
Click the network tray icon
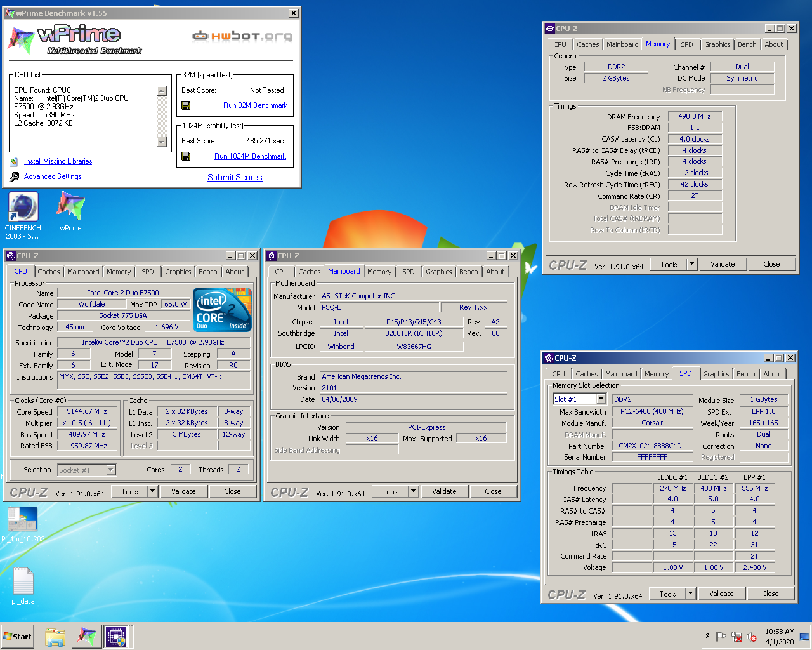click(737, 637)
